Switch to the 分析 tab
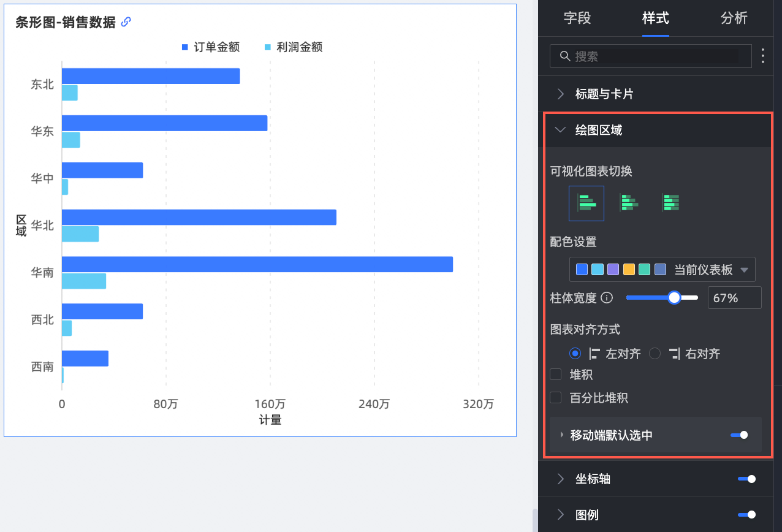The height and width of the screenshot is (532, 782). 734,18
